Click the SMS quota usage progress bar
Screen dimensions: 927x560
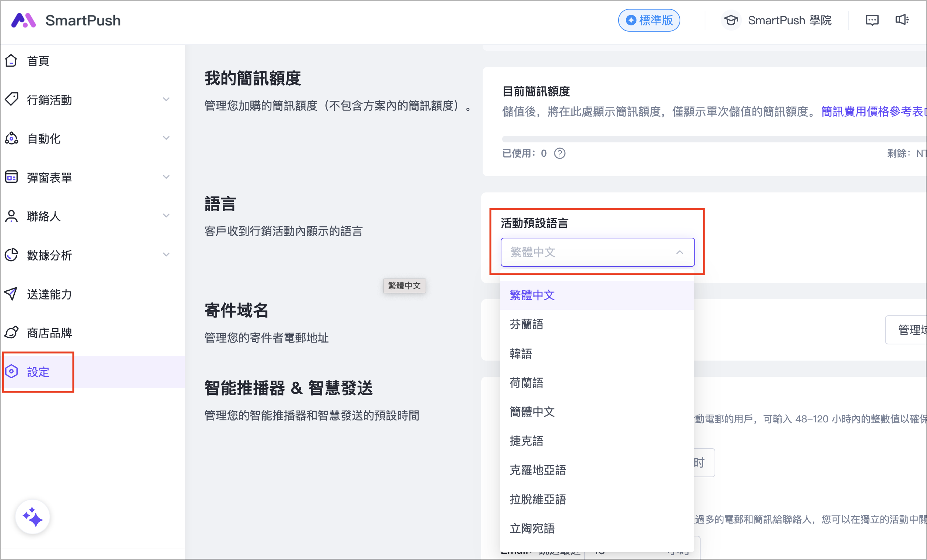tap(714, 139)
